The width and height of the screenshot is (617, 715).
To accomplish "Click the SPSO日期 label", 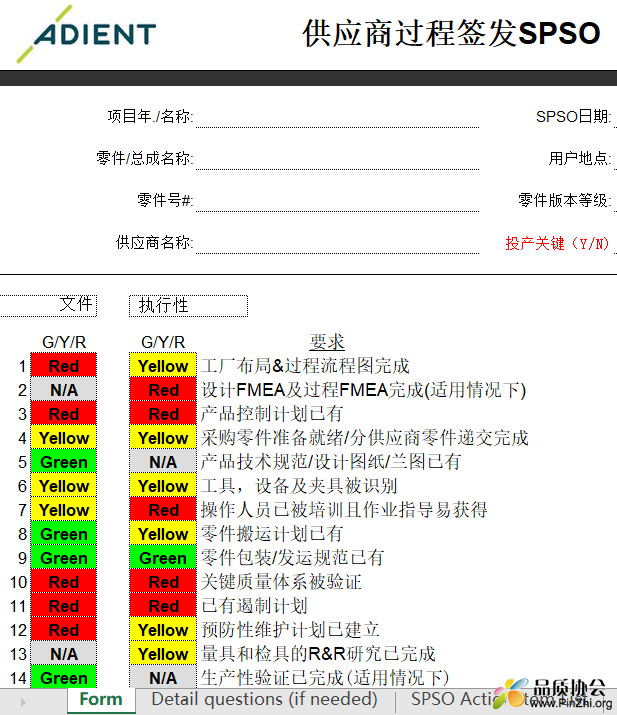I will click(574, 117).
